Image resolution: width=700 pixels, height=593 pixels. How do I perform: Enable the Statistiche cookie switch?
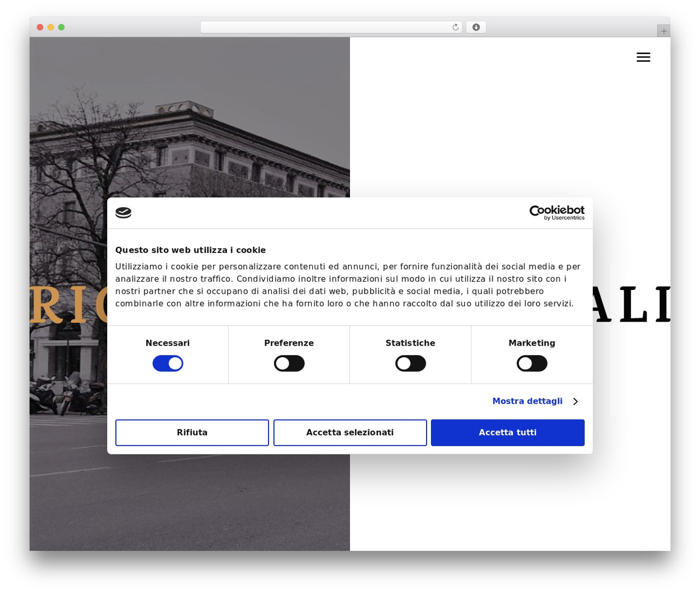tap(411, 364)
